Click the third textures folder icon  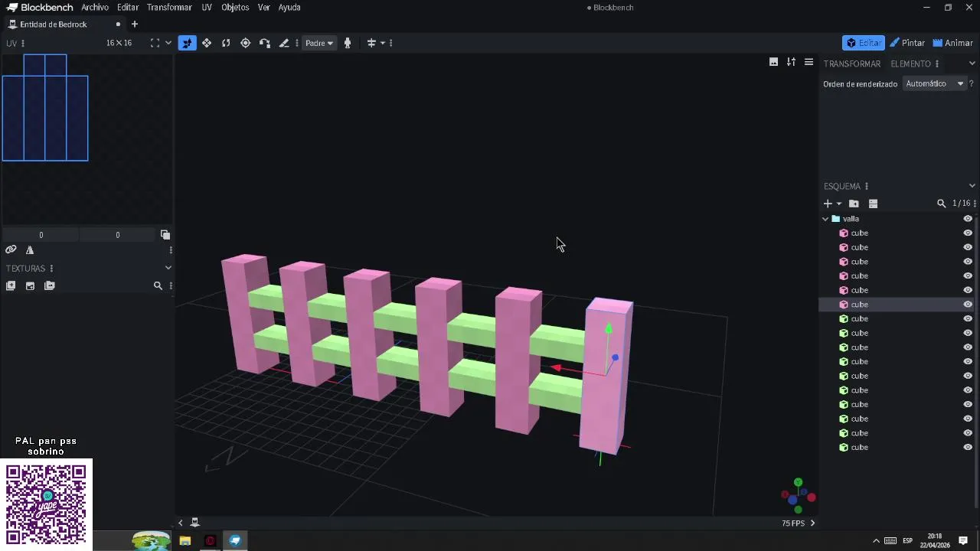(50, 285)
